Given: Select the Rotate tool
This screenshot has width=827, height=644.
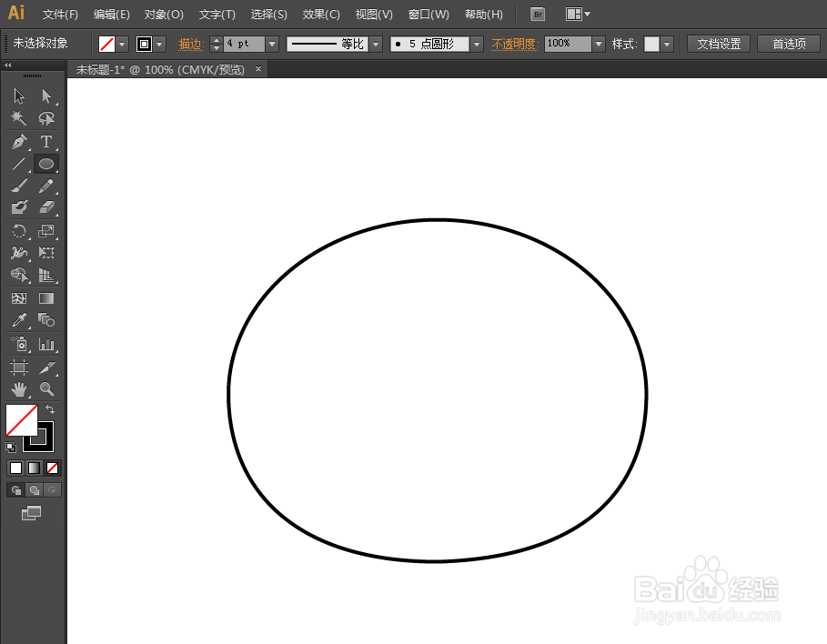Looking at the screenshot, I should 19,231.
